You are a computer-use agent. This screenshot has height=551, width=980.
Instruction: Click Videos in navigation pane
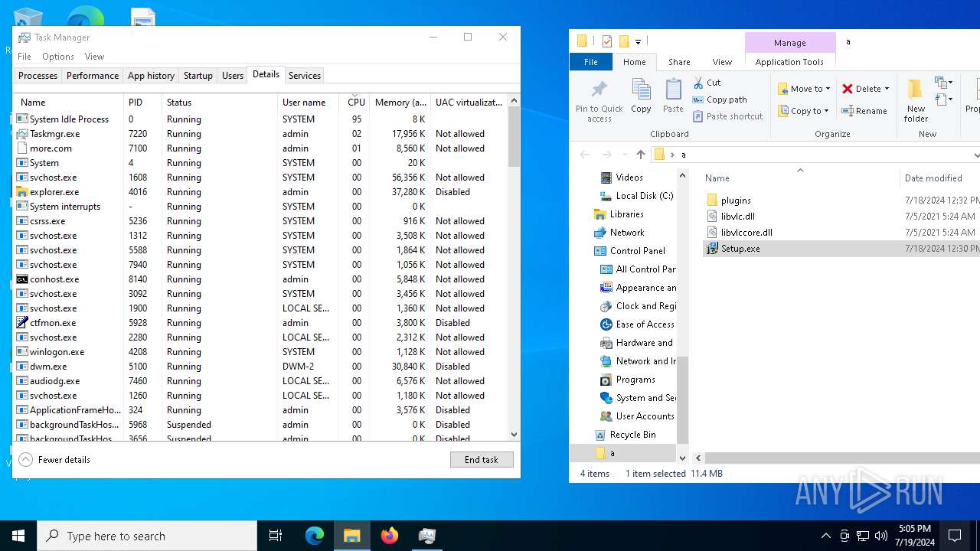tap(629, 178)
